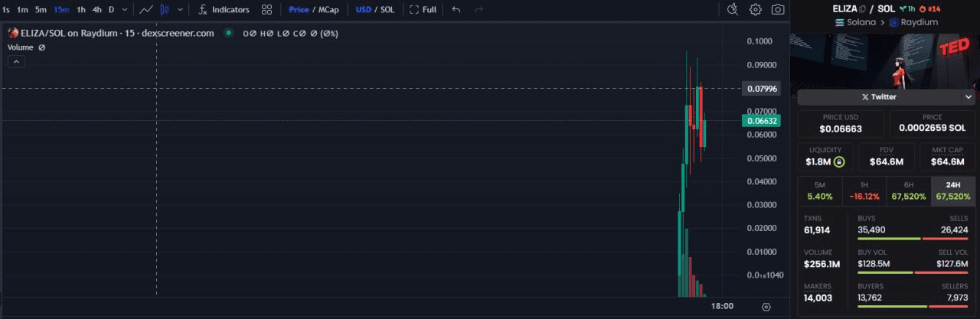Click the MAKERS 14,003 value
980x319 pixels.
coord(818,298)
